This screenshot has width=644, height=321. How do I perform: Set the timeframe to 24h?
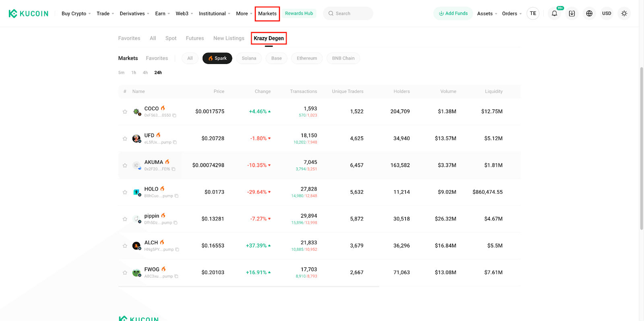point(158,73)
